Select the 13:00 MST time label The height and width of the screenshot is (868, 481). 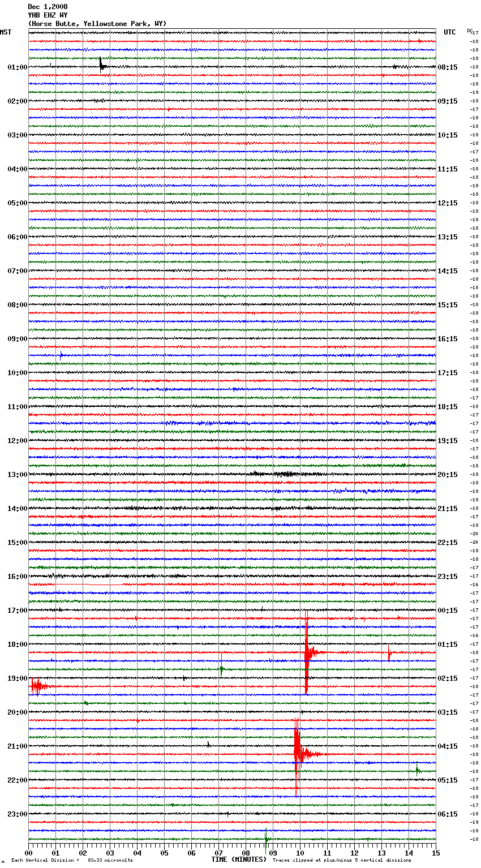[18, 475]
